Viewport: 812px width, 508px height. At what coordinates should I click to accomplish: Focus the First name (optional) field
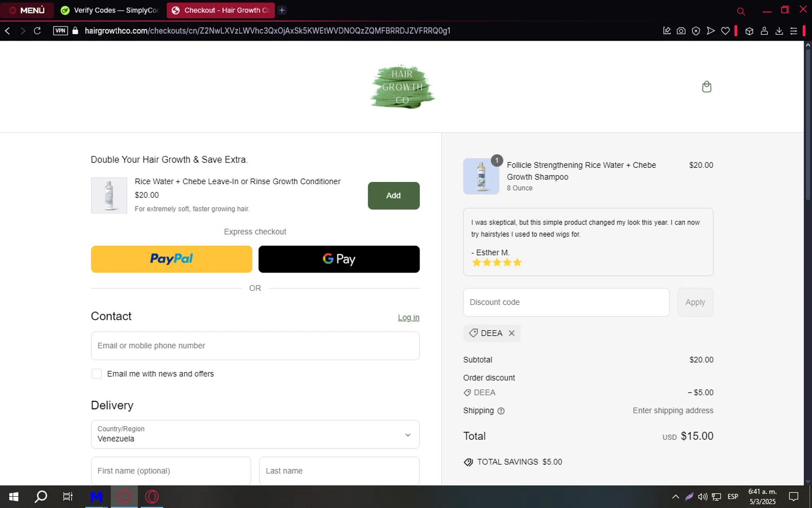pyautogui.click(x=171, y=471)
